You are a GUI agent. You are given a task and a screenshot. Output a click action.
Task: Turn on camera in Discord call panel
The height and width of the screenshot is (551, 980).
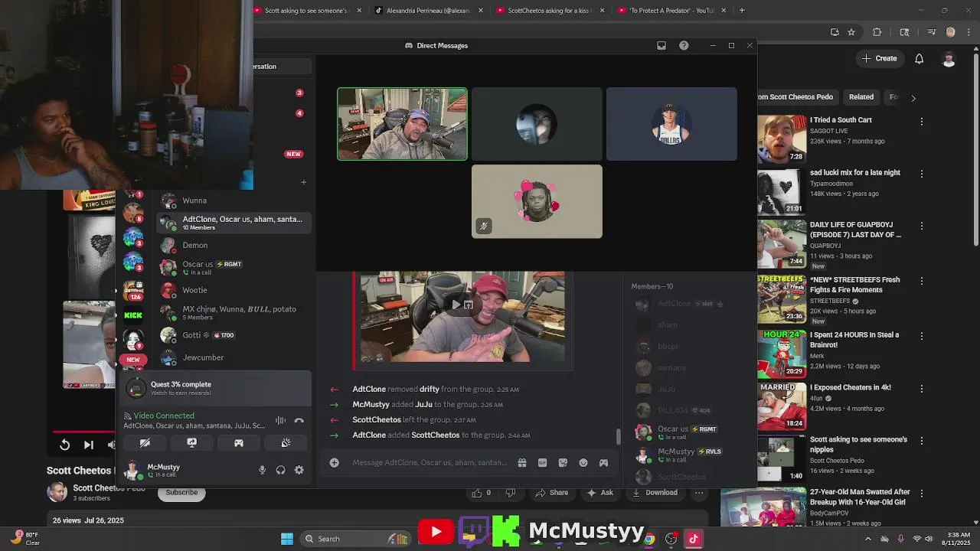(145, 443)
